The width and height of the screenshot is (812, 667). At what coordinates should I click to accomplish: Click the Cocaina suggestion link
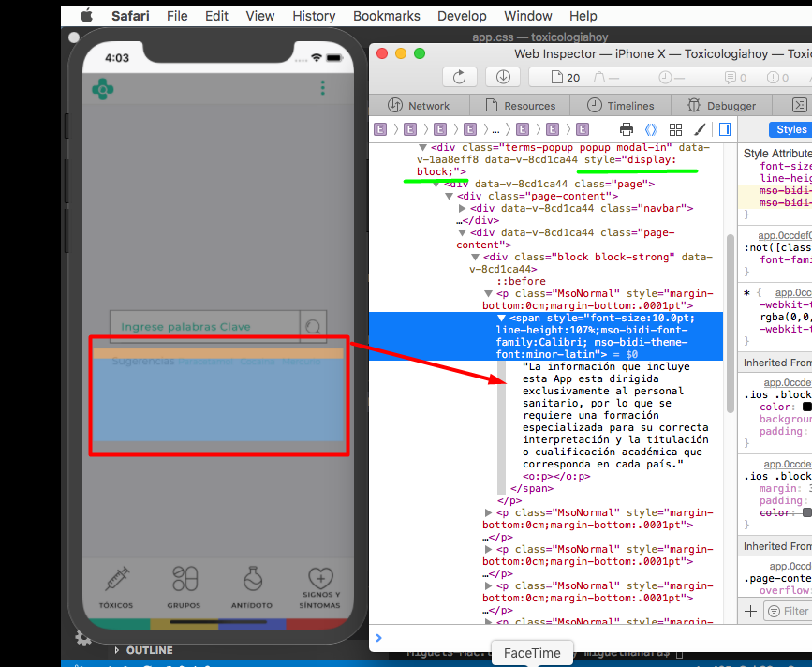[258, 362]
